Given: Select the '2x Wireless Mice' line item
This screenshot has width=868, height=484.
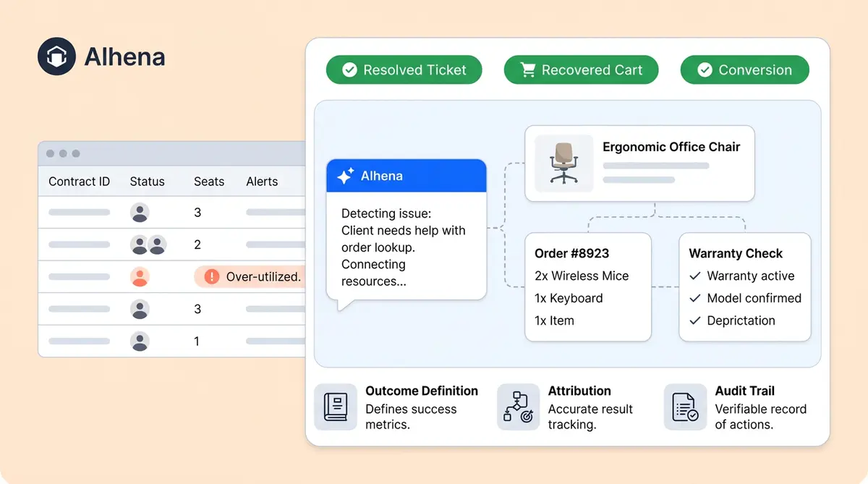Looking at the screenshot, I should coord(582,276).
